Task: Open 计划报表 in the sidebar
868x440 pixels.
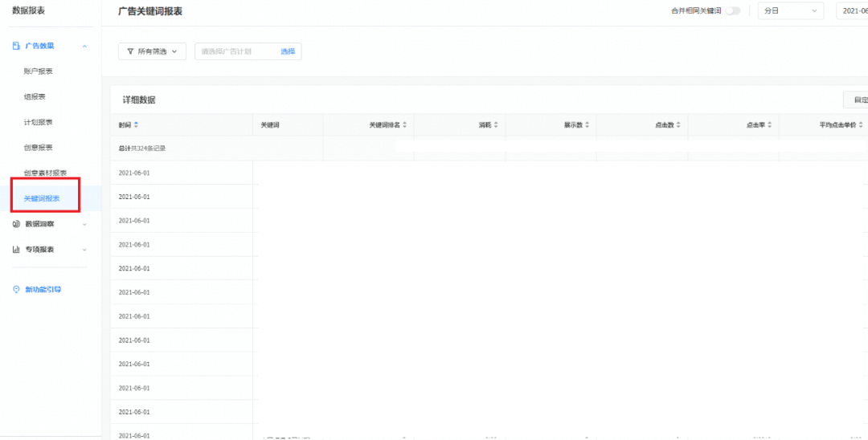Action: point(39,122)
